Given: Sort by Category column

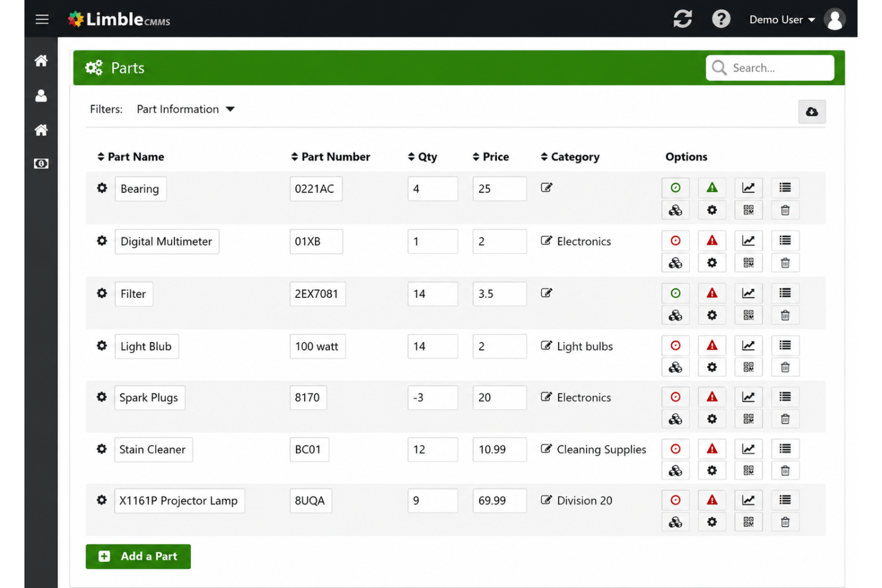Looking at the screenshot, I should pos(570,157).
